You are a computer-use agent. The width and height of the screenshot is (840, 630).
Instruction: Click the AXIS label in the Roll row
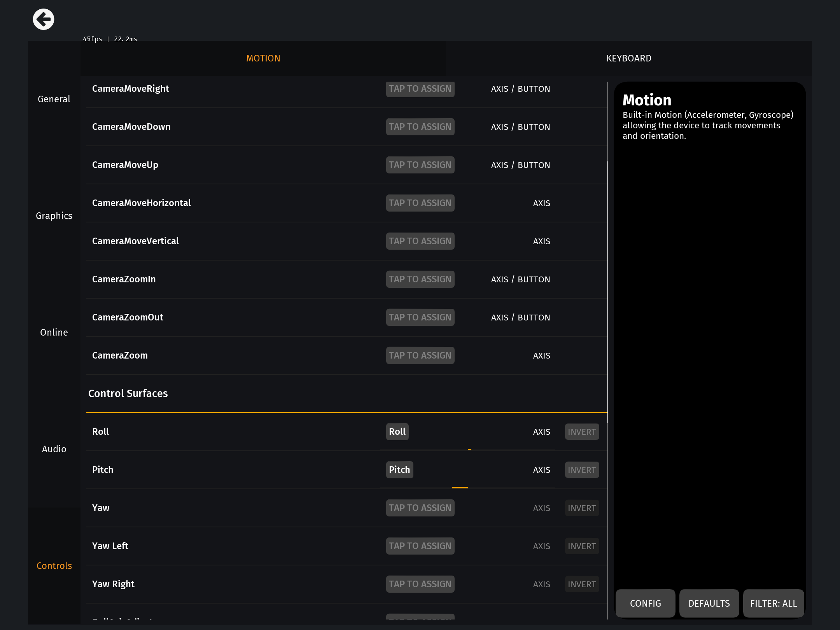click(x=542, y=432)
